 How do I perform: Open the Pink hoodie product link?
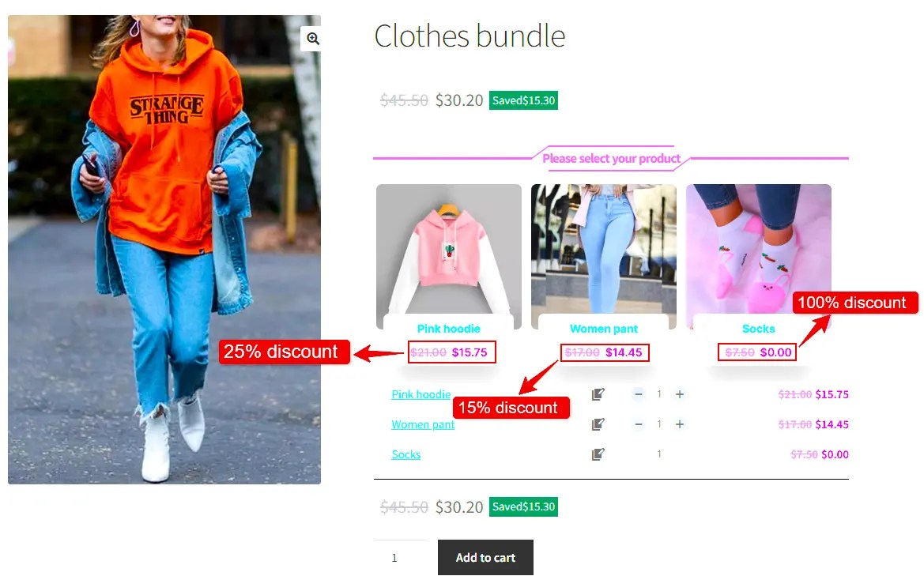pyautogui.click(x=421, y=394)
